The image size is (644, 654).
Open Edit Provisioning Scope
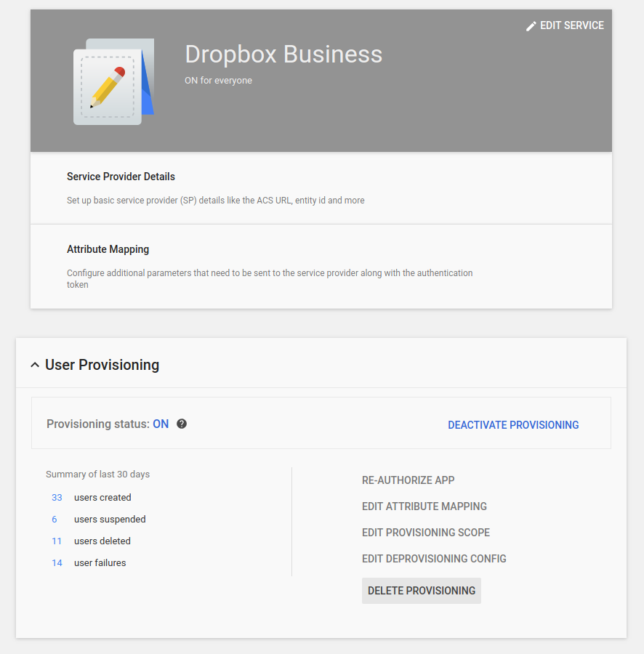(x=426, y=533)
